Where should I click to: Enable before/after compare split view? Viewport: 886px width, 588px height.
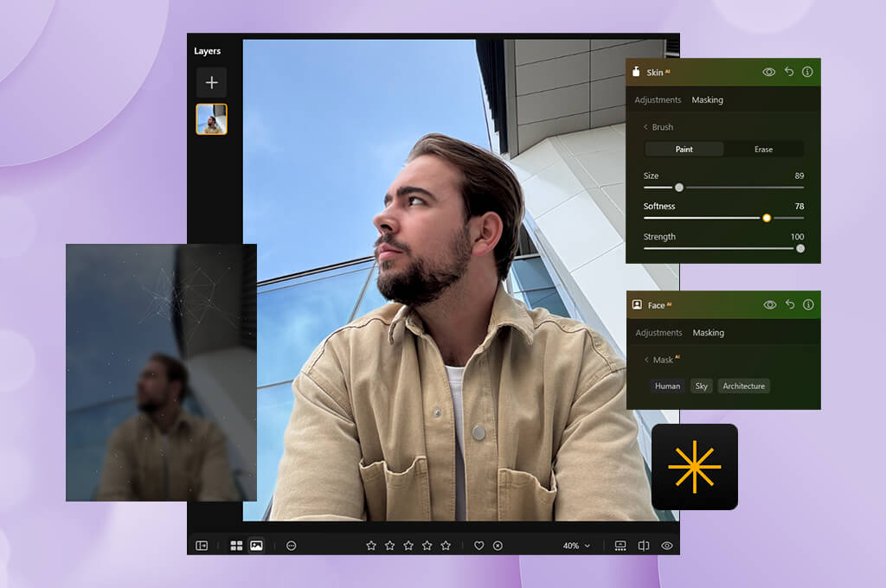pos(644,546)
